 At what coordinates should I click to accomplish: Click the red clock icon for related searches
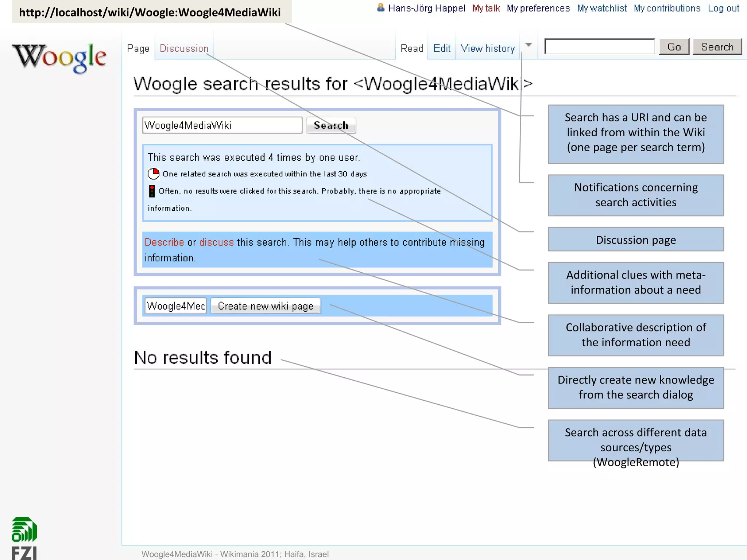click(x=154, y=174)
